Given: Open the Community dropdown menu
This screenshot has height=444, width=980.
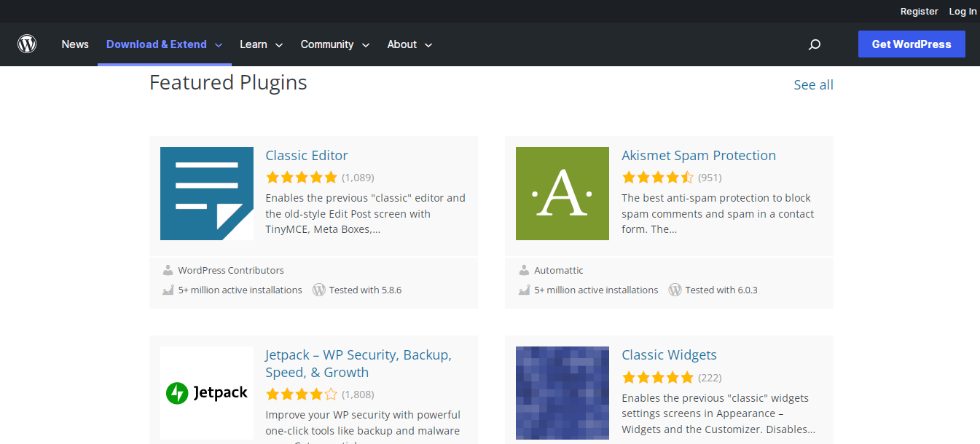Looking at the screenshot, I should (x=334, y=44).
